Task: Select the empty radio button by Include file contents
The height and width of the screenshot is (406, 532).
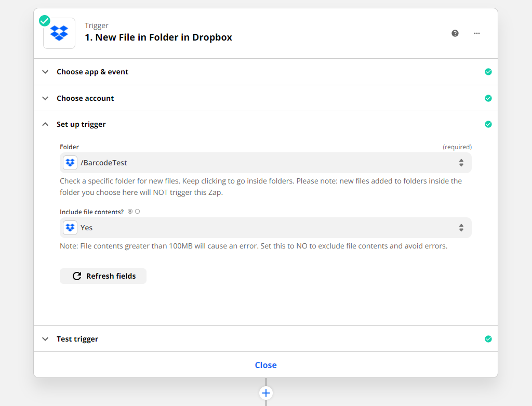Action: 138,212
